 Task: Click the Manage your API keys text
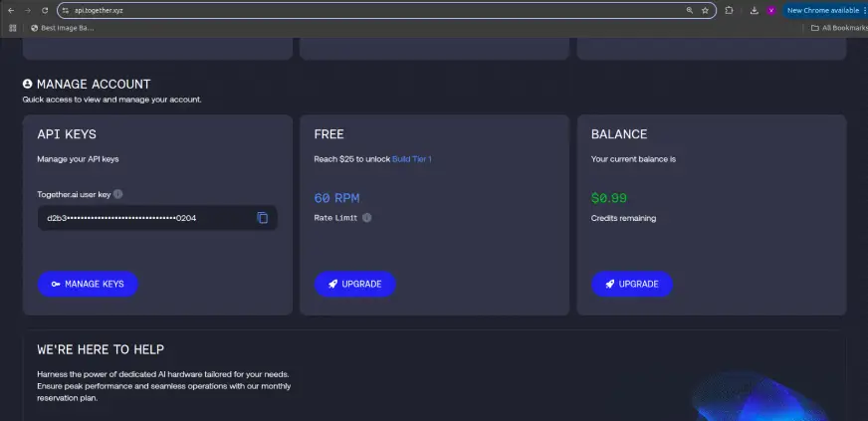click(78, 159)
